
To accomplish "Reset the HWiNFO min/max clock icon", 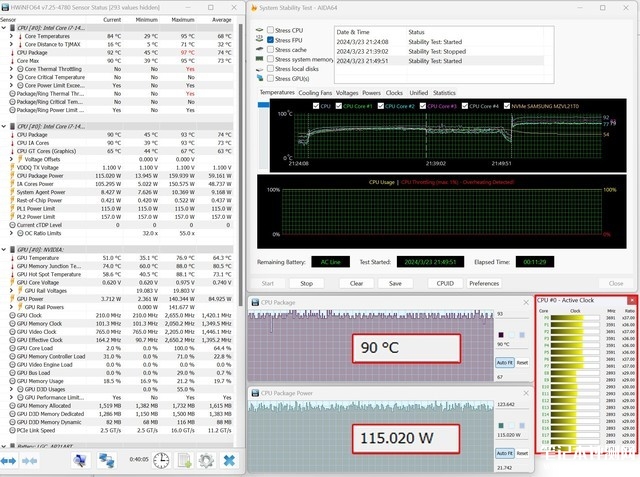I will [x=161, y=460].
